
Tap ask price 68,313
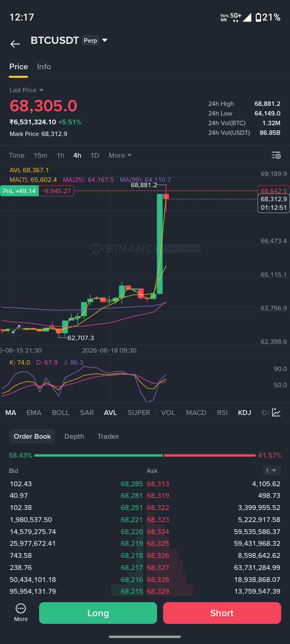tap(158, 484)
